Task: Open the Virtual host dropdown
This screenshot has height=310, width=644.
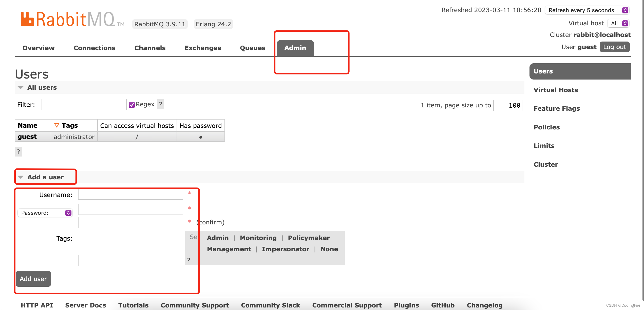Action: point(618,23)
